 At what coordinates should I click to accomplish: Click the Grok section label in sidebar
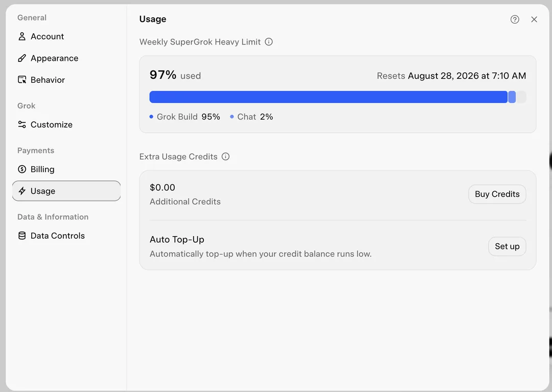coord(27,106)
